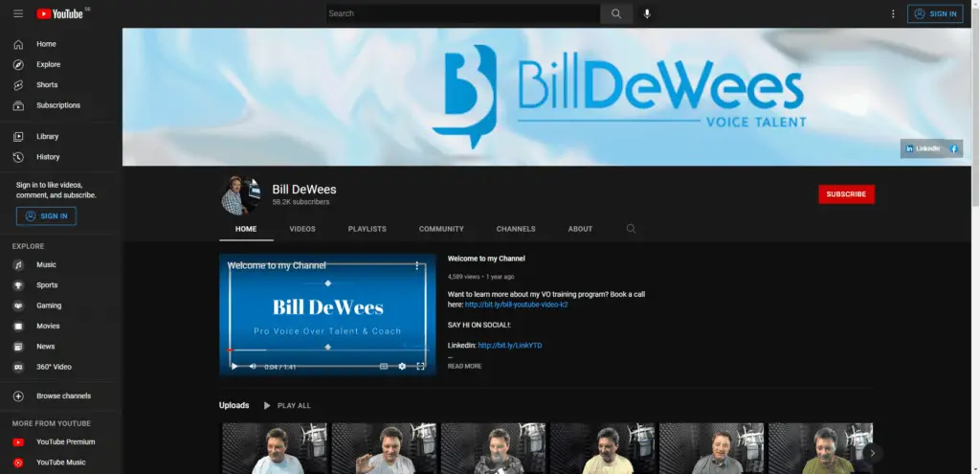Viewport: 980px width, 474px height.
Task: Open the Welcome to my Channel title link
Action: pyautogui.click(x=486, y=259)
